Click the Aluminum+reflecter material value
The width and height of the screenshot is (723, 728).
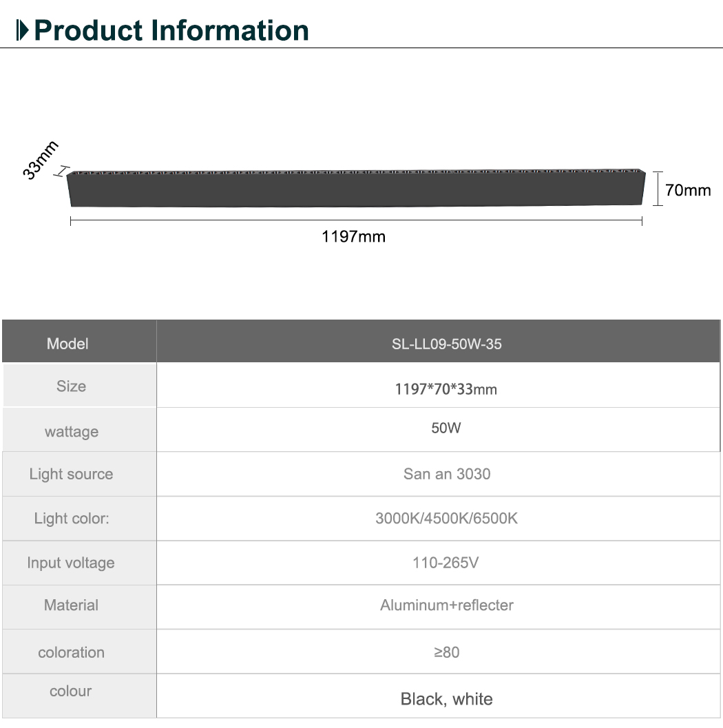pos(447,605)
